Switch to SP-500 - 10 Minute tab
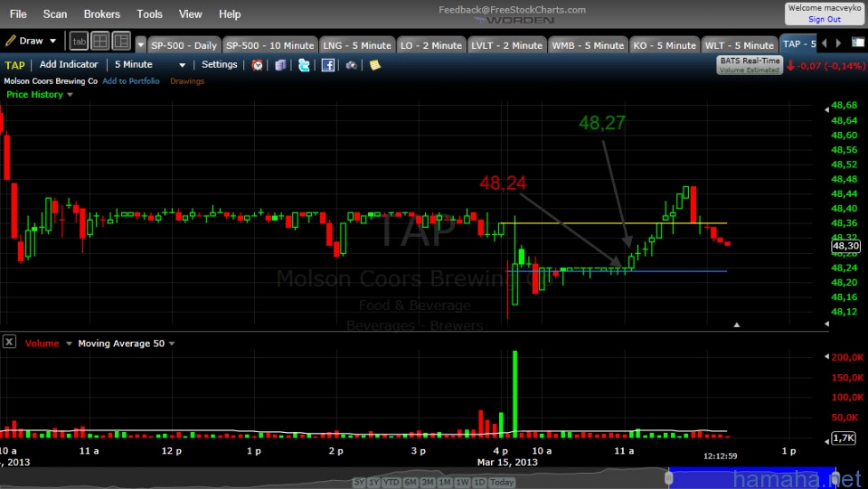This screenshot has height=489, width=868. point(269,45)
